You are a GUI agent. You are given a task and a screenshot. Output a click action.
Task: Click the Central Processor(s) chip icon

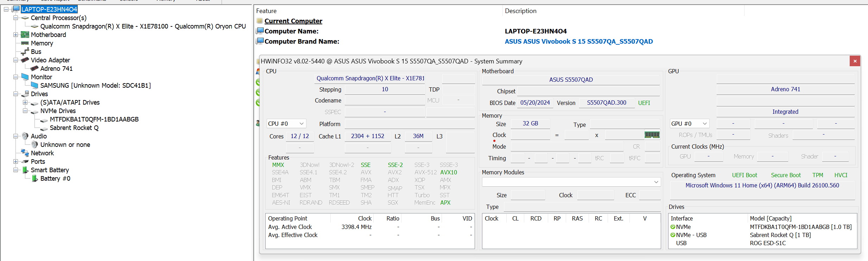pos(25,18)
